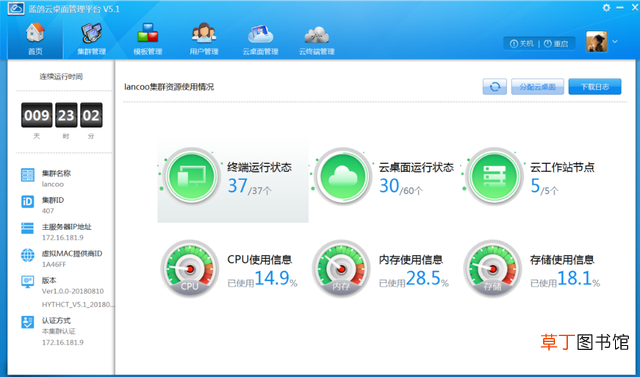This screenshot has height=377, width=640.
Task: Open settings gear in title bar
Action: tap(606, 7)
